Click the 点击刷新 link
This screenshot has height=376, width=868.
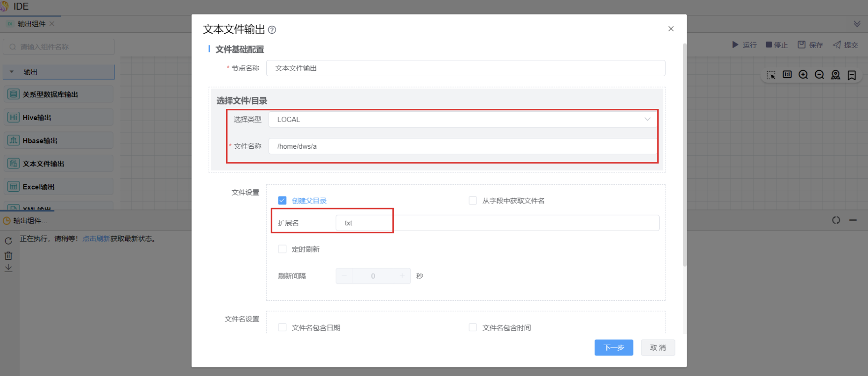[96, 239]
